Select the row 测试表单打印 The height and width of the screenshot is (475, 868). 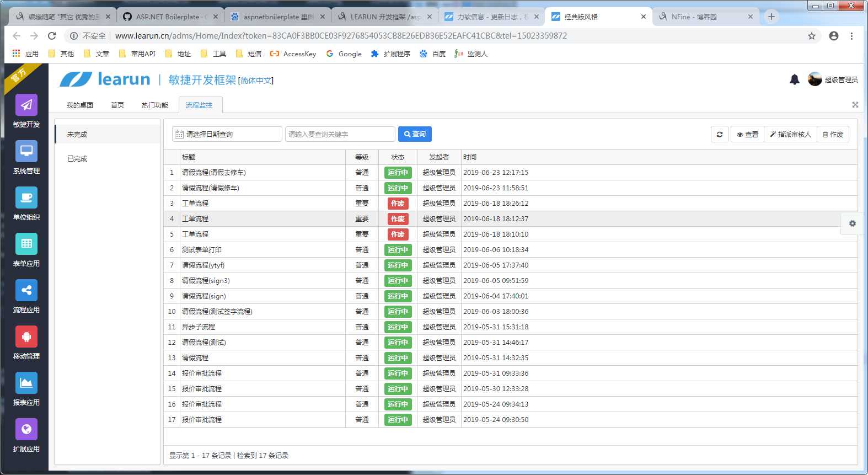[510, 250]
